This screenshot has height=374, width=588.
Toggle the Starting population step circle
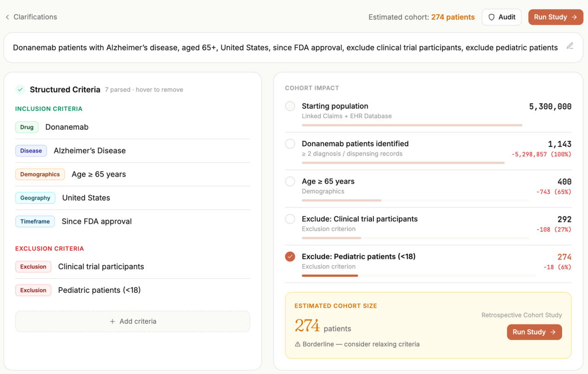pos(290,106)
